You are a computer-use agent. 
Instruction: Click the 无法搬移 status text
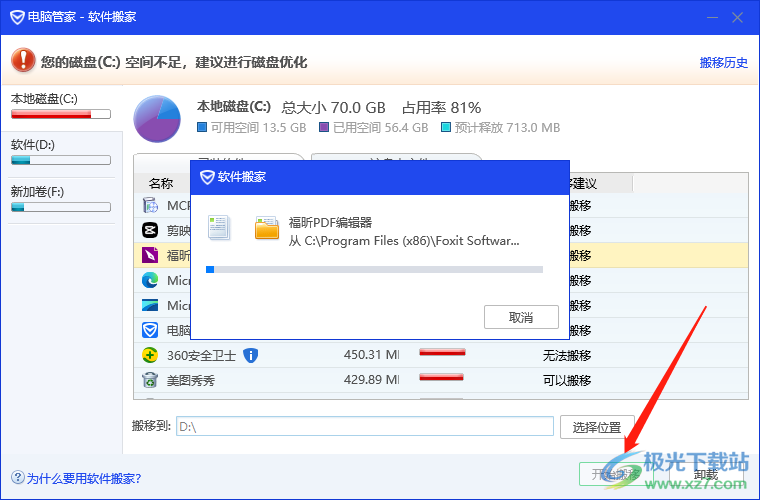coord(567,356)
